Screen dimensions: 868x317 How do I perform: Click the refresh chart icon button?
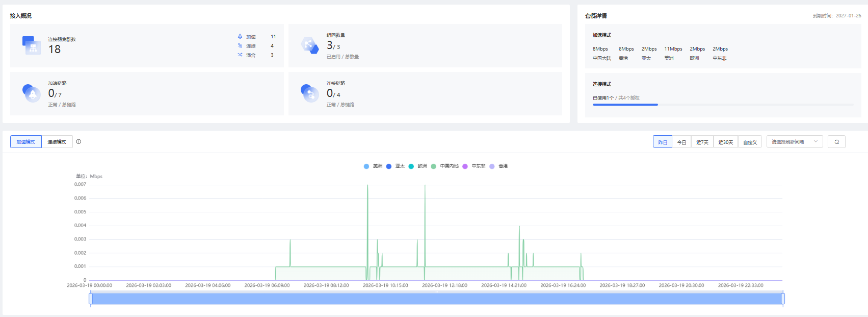click(836, 142)
